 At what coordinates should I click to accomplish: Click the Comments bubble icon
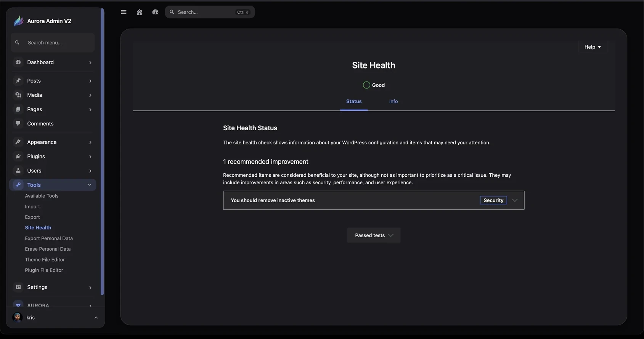tap(18, 123)
